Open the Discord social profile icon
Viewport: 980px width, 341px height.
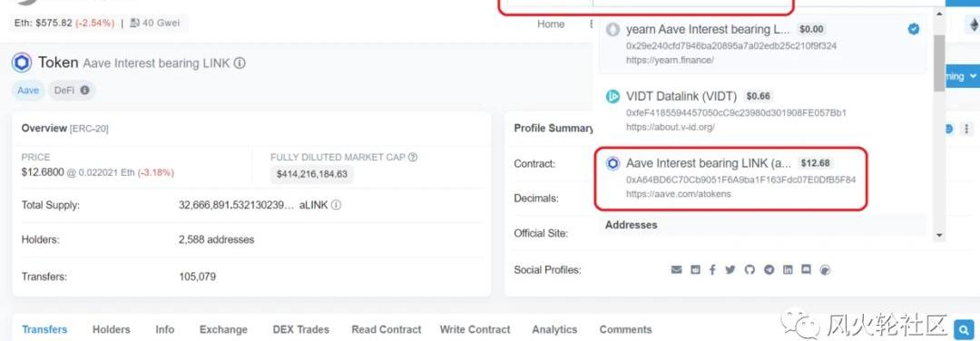coord(807,269)
